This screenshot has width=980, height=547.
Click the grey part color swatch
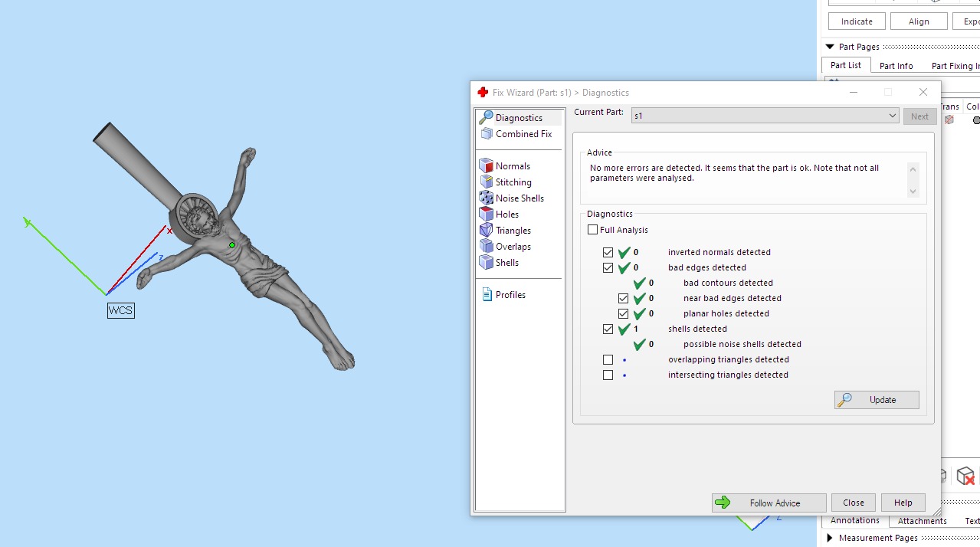tap(976, 120)
